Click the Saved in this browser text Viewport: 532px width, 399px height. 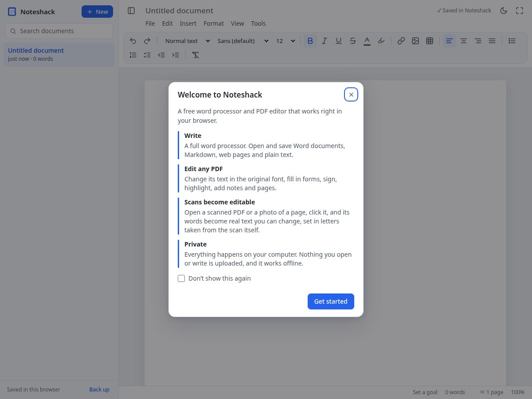[x=34, y=389]
